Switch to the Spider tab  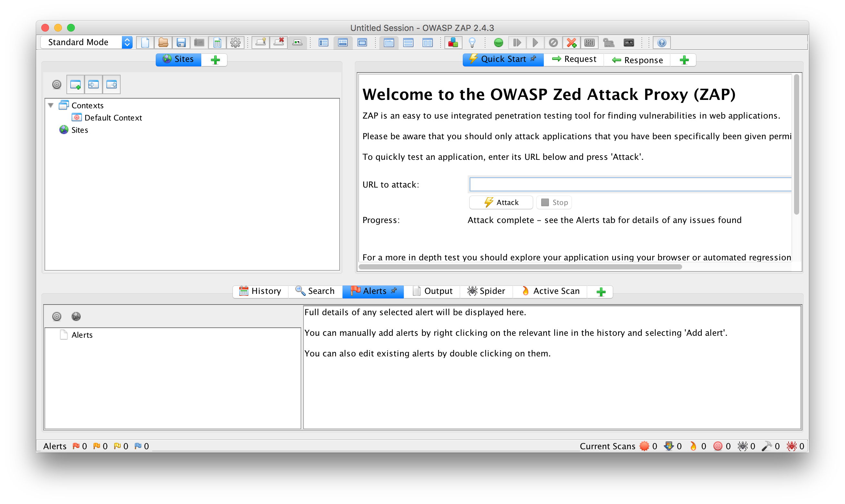click(x=486, y=291)
